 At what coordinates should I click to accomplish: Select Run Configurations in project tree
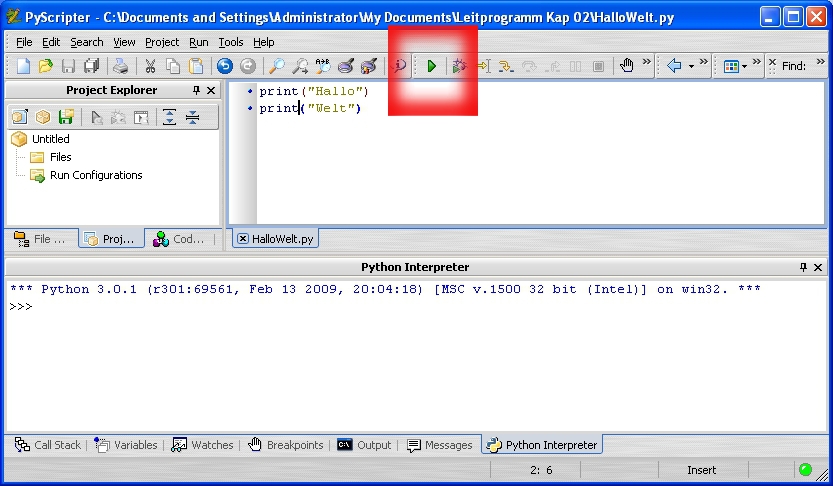pos(96,175)
